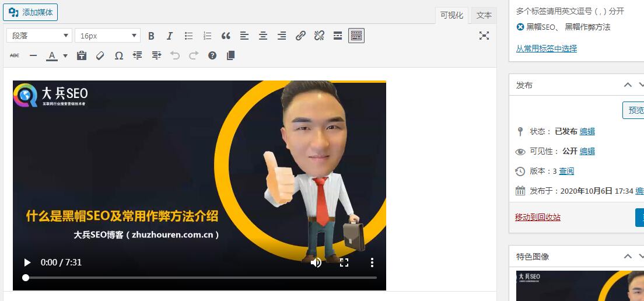Enter distraction-free fullscreen mode
The height and width of the screenshot is (301, 644).
pyautogui.click(x=484, y=36)
